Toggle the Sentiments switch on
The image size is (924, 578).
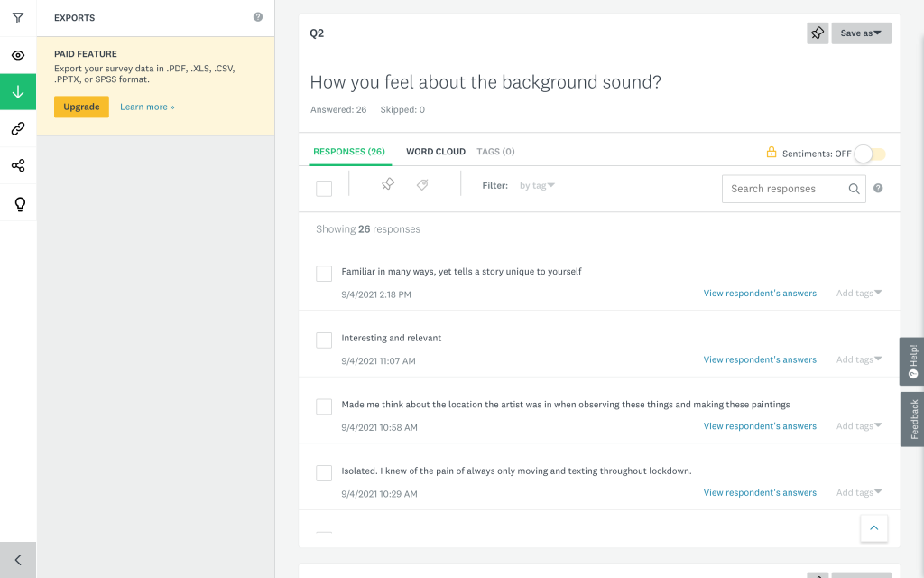870,154
